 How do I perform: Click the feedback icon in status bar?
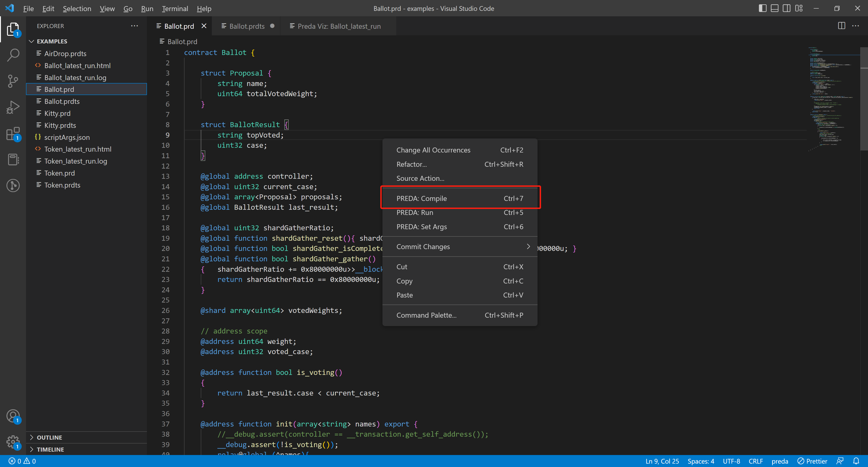point(840,461)
